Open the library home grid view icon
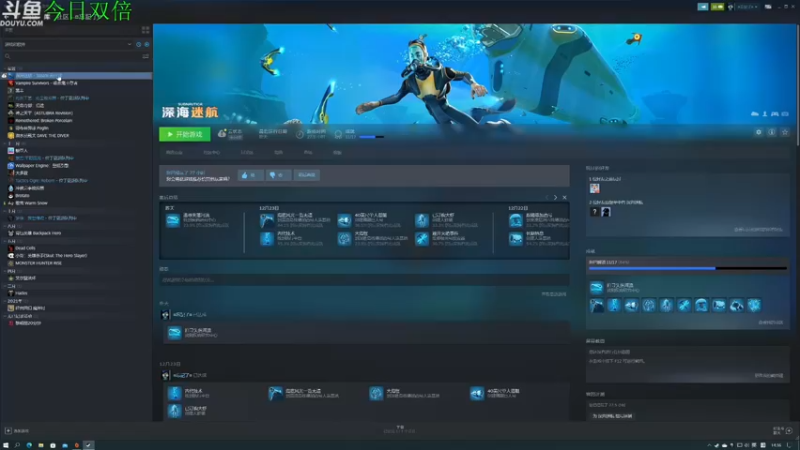The width and height of the screenshot is (800, 450). [x=145, y=30]
